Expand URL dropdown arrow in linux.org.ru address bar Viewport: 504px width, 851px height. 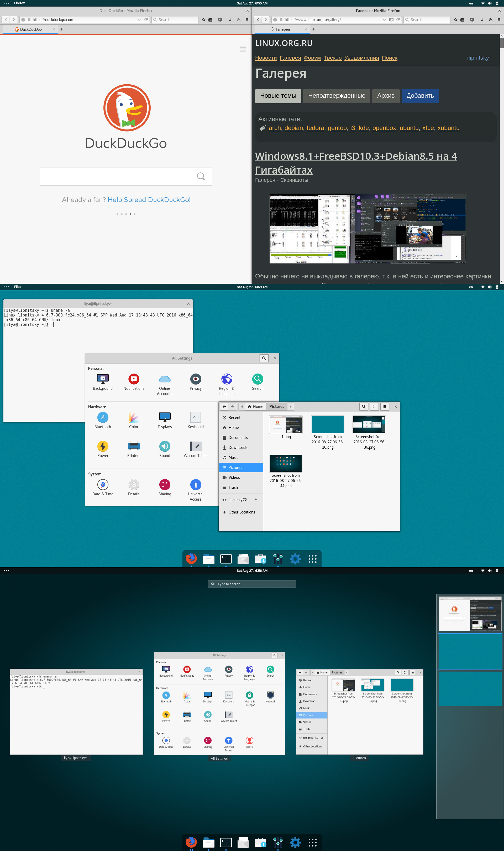pos(385,20)
